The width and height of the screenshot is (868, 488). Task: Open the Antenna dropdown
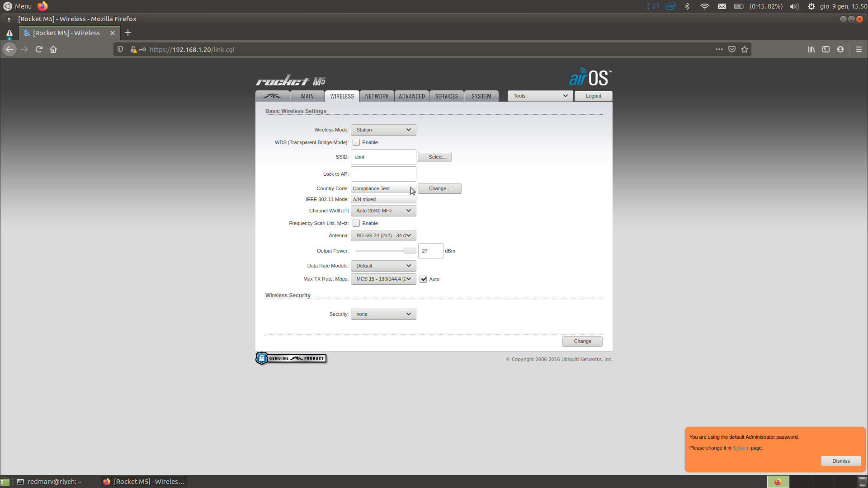click(383, 235)
